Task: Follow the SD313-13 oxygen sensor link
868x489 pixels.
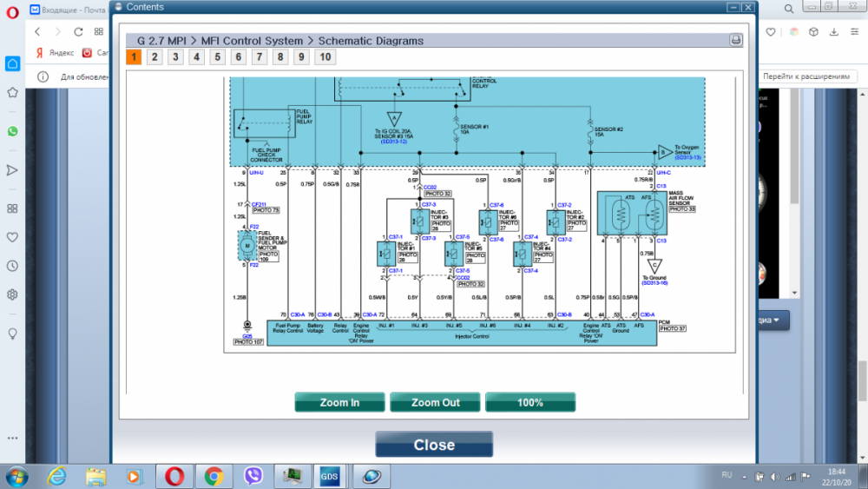Action: pyautogui.click(x=687, y=157)
